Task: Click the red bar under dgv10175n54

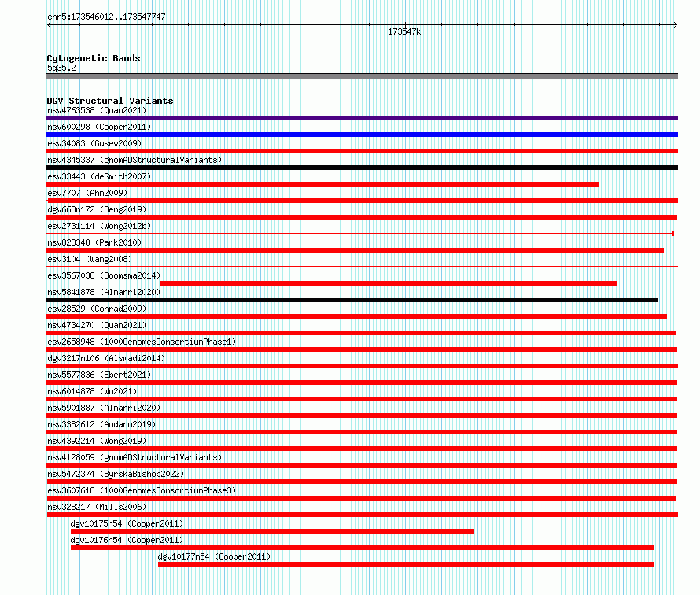Action: [272, 531]
